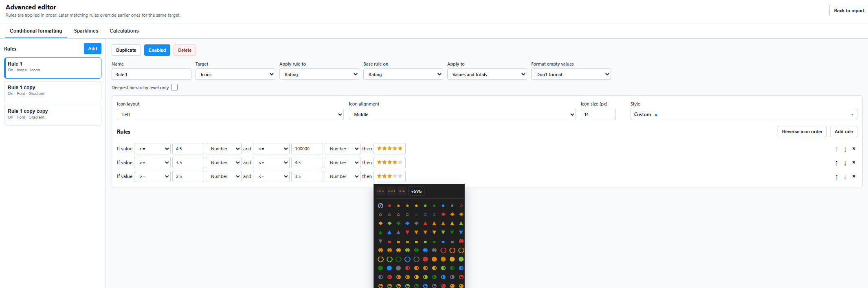Expand the Icon alignment dropdown
Viewport: 868px width, 288px height.
coord(462,114)
